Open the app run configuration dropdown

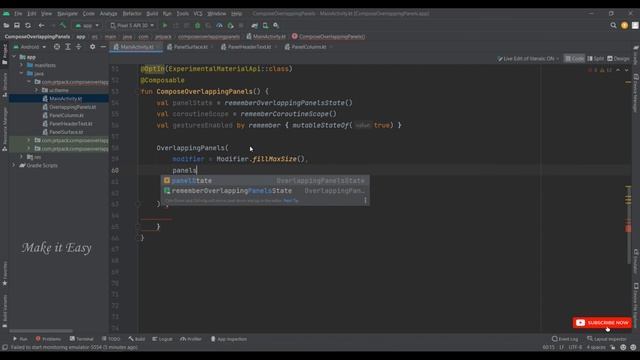[x=87, y=25]
